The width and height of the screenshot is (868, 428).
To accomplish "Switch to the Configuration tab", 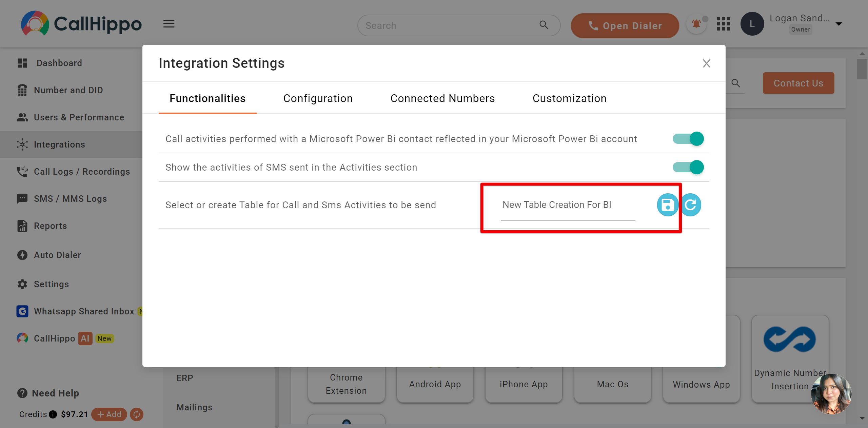I will point(318,98).
